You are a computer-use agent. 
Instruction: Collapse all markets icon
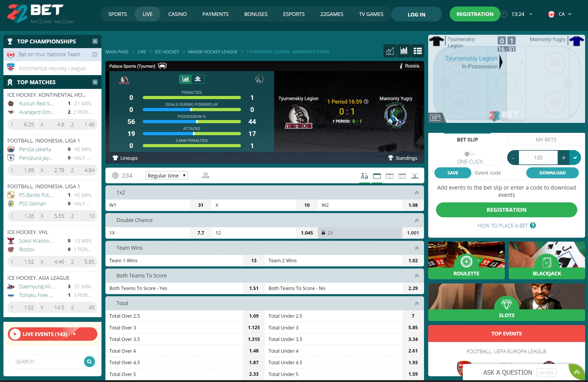[x=415, y=176]
